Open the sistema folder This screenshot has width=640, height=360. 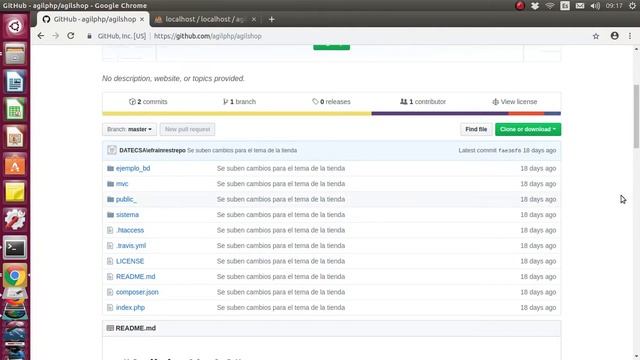coord(127,215)
